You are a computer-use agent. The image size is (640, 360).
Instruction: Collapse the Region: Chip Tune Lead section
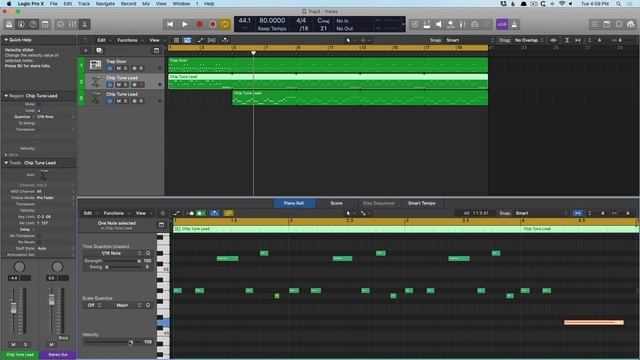(6, 96)
